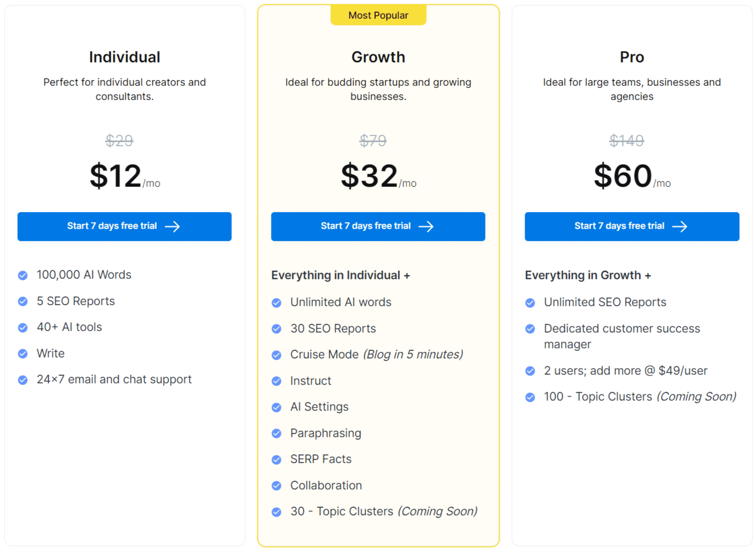Start the free trial for Growth plan

[x=378, y=226]
